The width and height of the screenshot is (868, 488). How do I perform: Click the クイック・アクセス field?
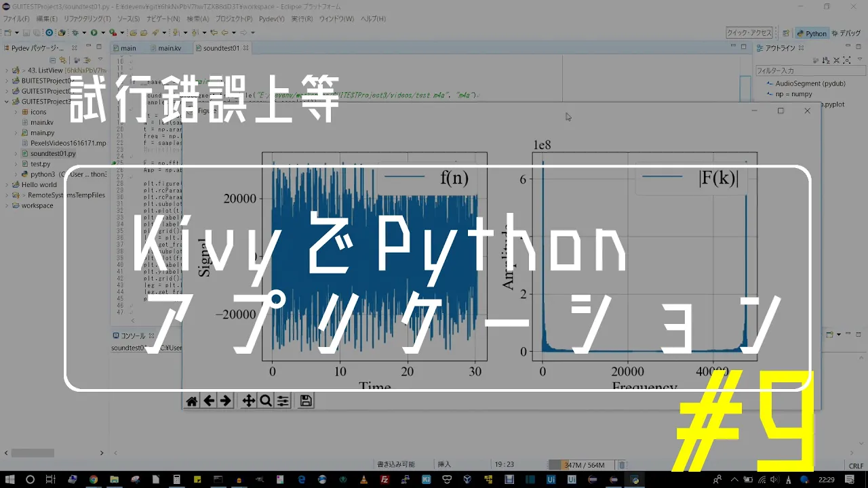[x=749, y=33]
